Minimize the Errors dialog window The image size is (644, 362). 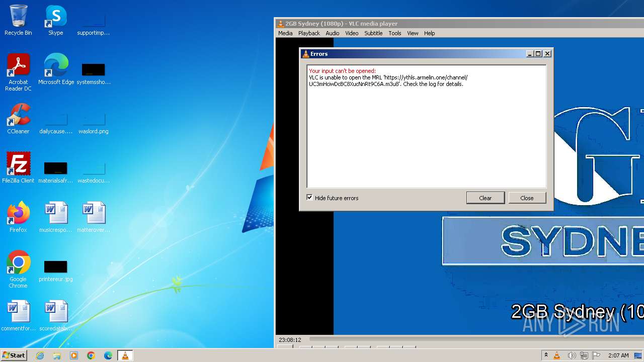(x=530, y=54)
